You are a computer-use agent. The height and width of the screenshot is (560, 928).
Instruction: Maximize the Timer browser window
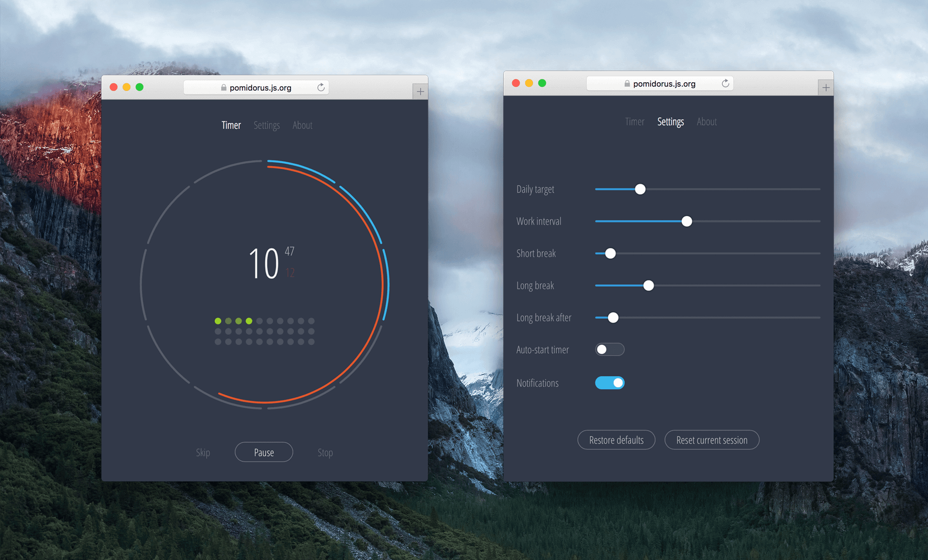coord(139,87)
